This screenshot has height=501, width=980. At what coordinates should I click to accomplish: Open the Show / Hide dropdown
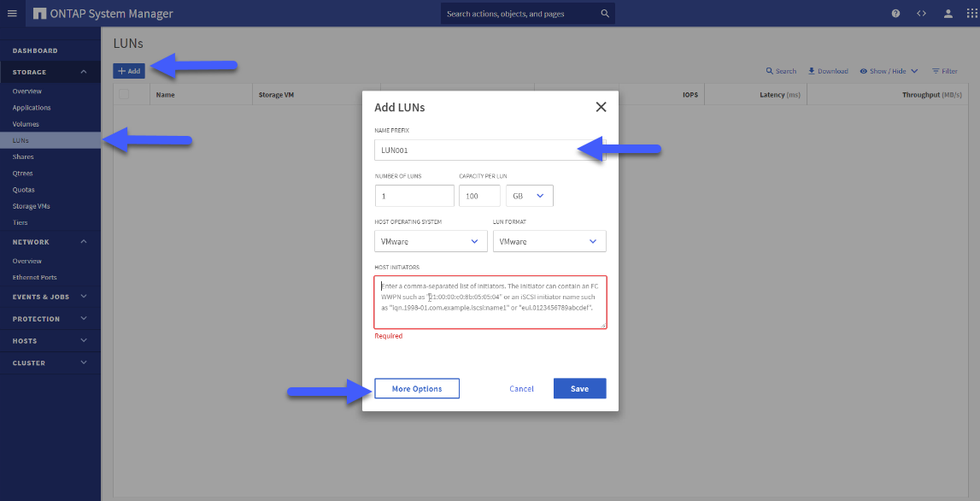point(889,71)
